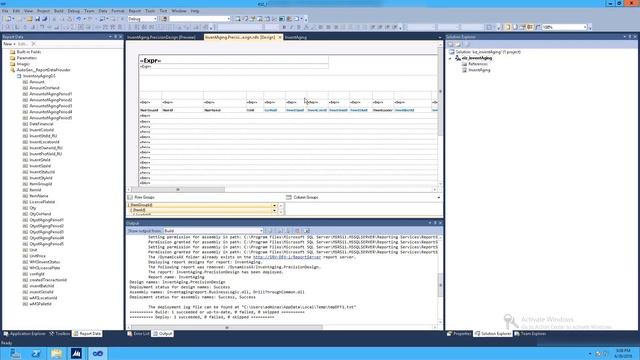The height and width of the screenshot is (360, 640).
Task: Click the Find Message in Code output icon
Action: click(270, 231)
